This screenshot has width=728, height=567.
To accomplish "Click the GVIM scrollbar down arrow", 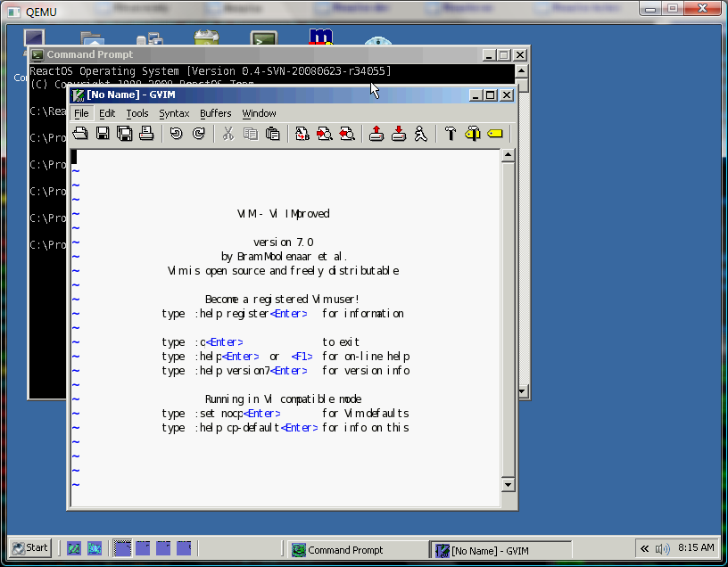I will click(508, 485).
